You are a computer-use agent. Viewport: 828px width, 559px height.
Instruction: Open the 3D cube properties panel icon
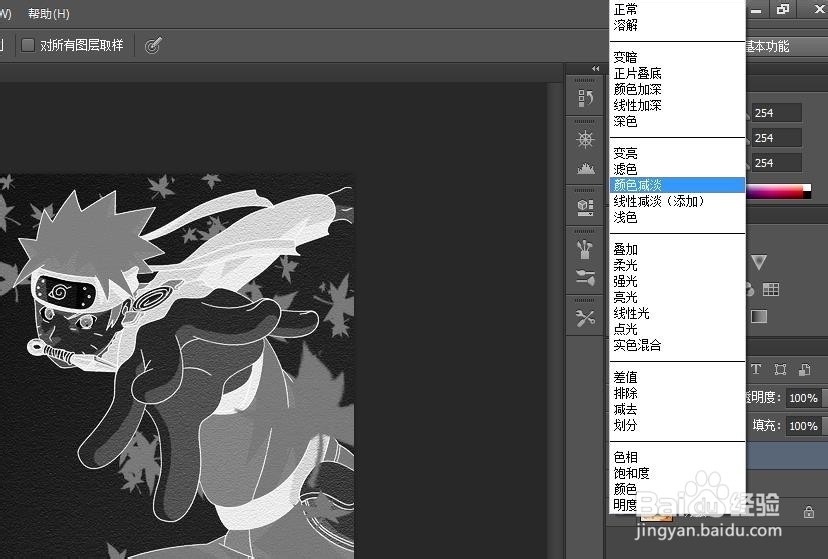click(x=585, y=207)
